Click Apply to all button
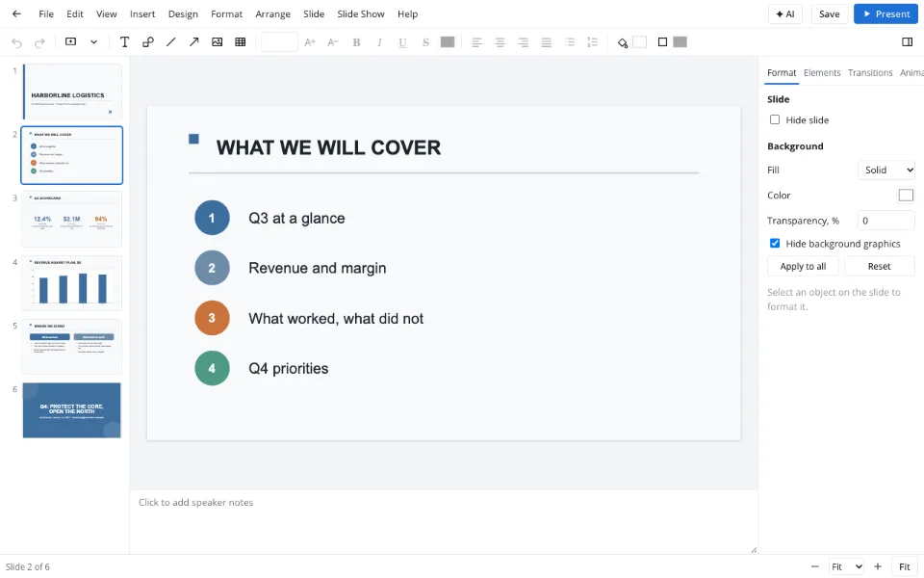 pyautogui.click(x=803, y=266)
